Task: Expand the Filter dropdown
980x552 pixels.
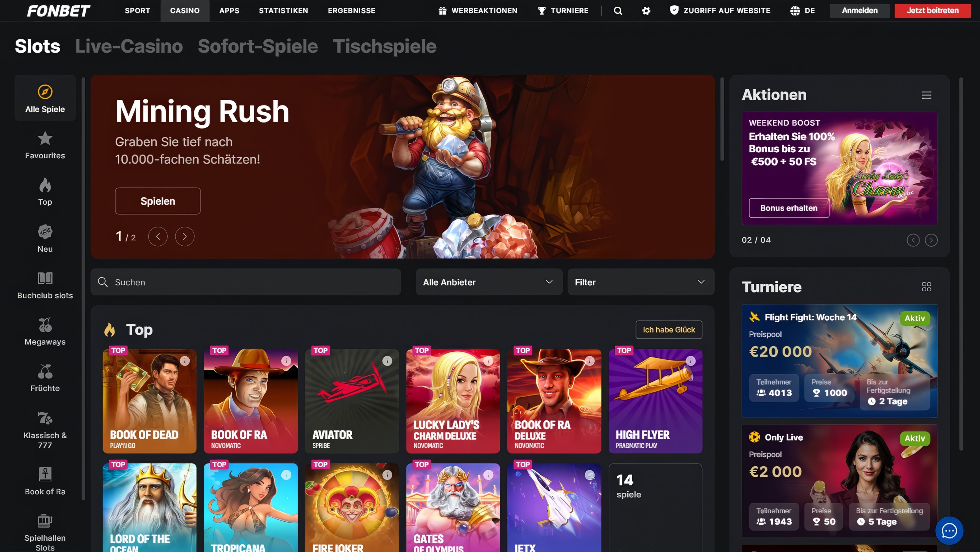Action: [641, 282]
